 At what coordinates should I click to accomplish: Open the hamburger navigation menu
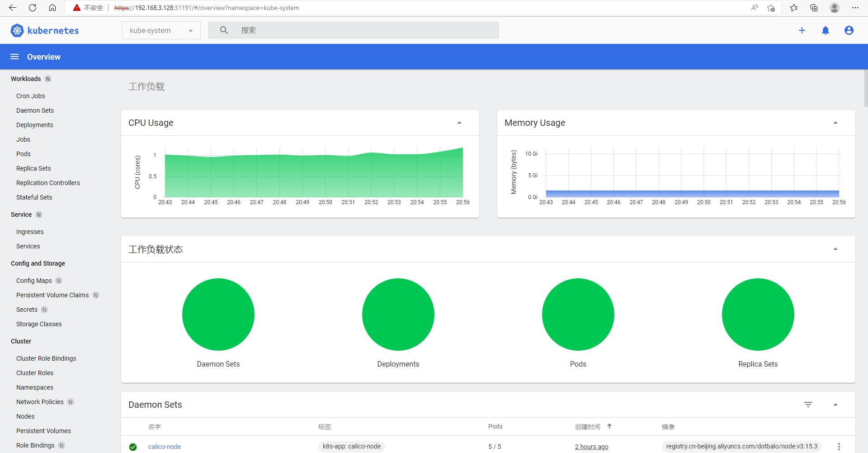[14, 57]
